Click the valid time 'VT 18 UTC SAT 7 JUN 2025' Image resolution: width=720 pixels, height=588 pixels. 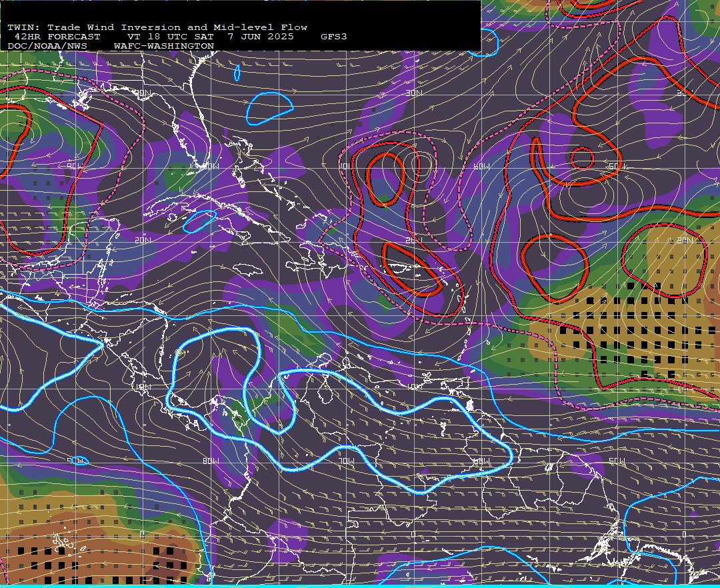pyautogui.click(x=210, y=37)
